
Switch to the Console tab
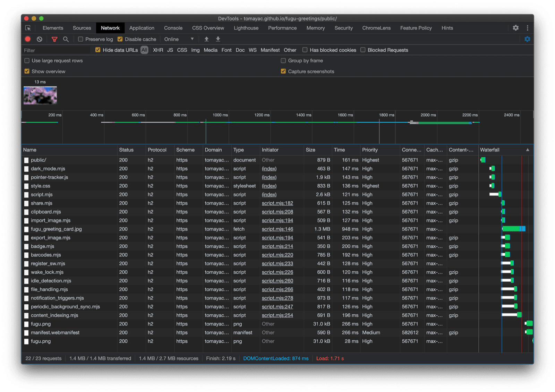(x=173, y=28)
